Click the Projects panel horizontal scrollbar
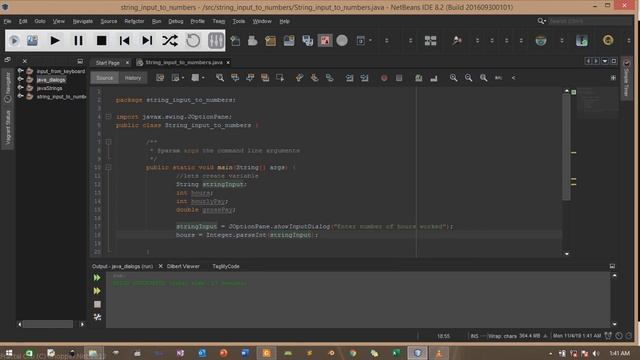The height and width of the screenshot is (360, 640). pyautogui.click(x=48, y=324)
